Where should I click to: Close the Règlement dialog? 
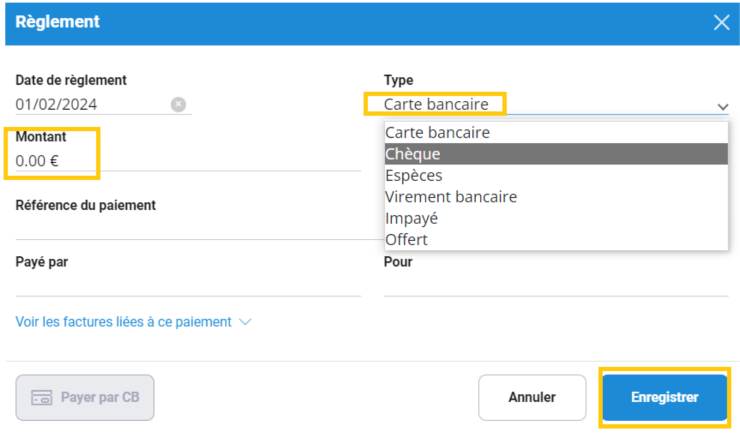(721, 22)
